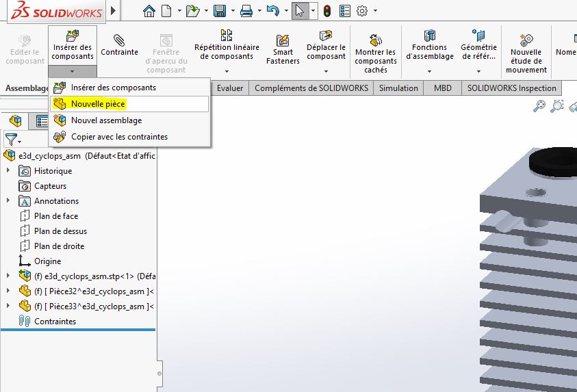Choose Copier avec les contraintes
Viewport: 577px width, 392px height.
(129, 137)
